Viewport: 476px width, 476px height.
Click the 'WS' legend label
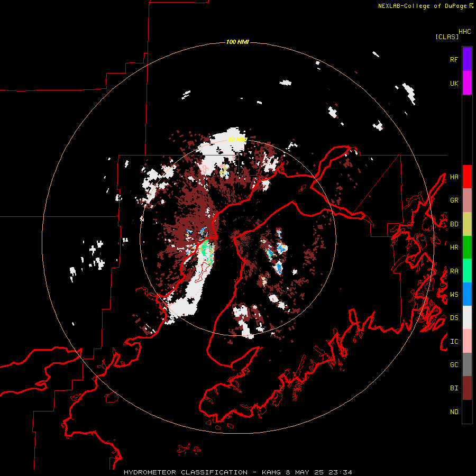[x=454, y=295]
